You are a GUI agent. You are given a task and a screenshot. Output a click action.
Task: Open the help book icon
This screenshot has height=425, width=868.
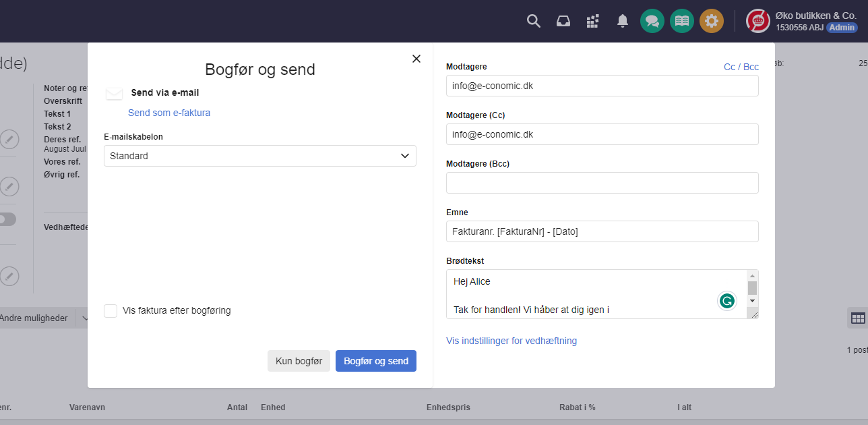coord(681,21)
